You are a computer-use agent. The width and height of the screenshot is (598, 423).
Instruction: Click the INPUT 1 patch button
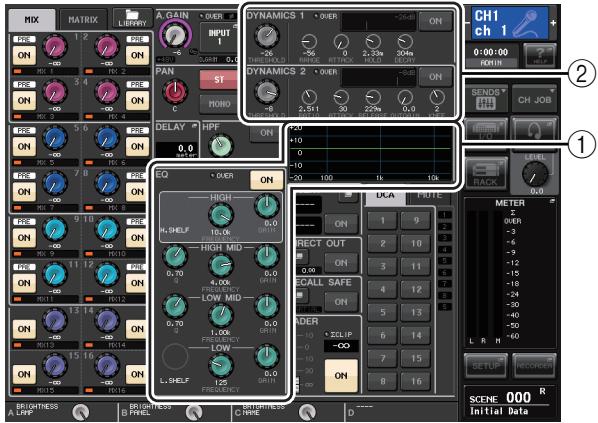219,37
